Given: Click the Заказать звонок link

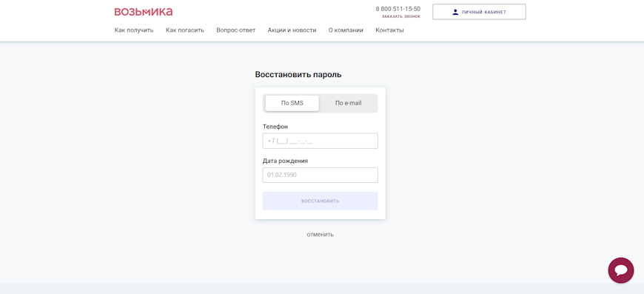Looking at the screenshot, I should point(401,16).
